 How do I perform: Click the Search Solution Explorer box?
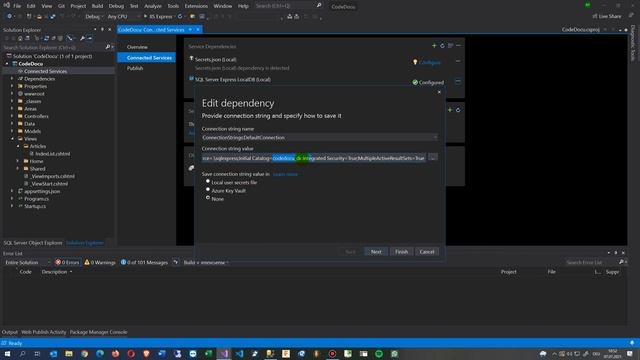(53, 47)
